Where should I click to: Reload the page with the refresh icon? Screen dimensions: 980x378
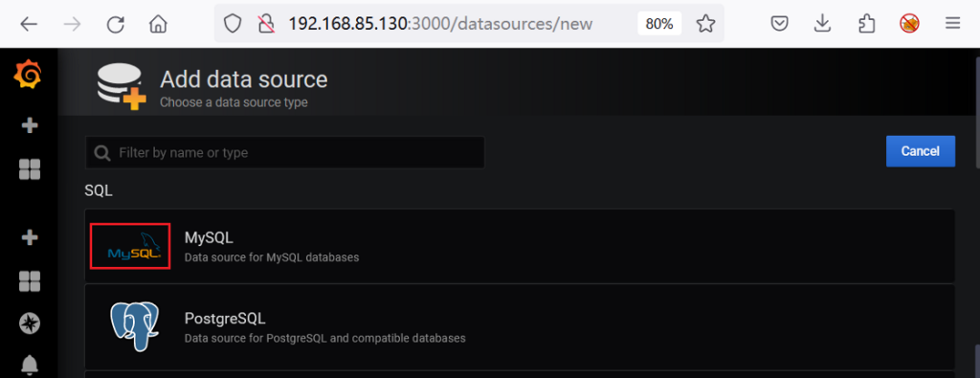(116, 24)
